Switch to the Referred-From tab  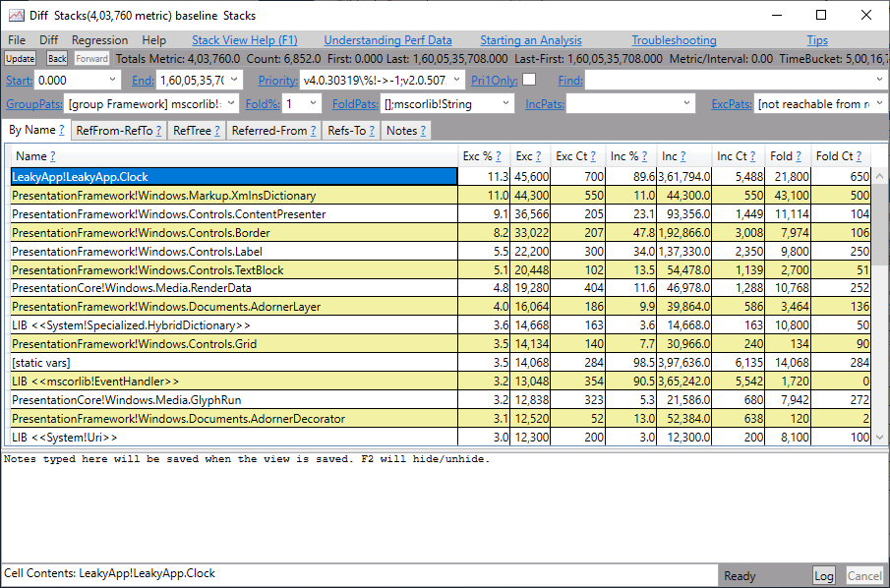(x=274, y=131)
